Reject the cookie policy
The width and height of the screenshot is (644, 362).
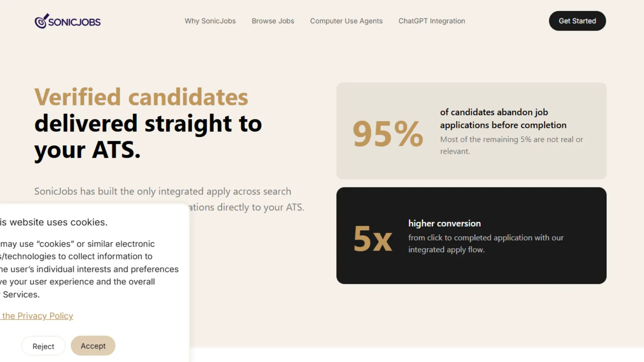(x=43, y=346)
